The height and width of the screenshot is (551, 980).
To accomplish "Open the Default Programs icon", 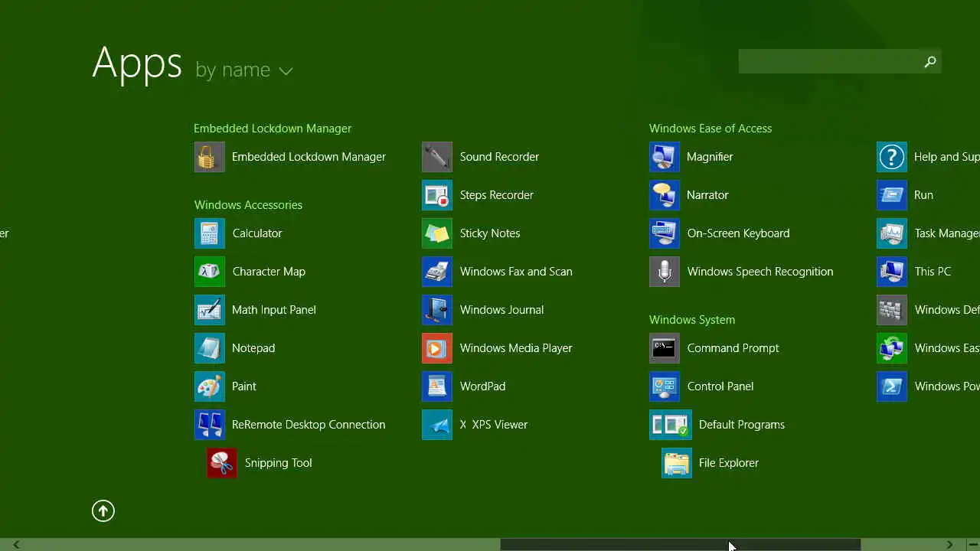I will (671, 425).
